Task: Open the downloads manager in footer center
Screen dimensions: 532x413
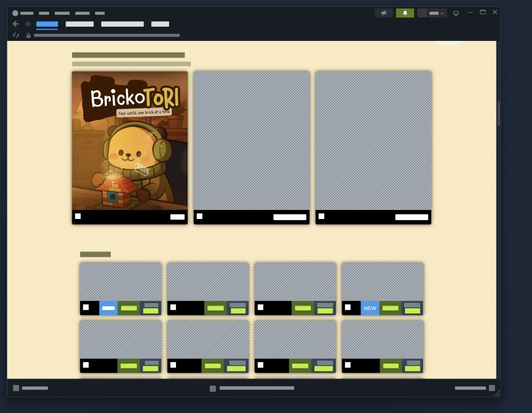Action: tap(252, 388)
